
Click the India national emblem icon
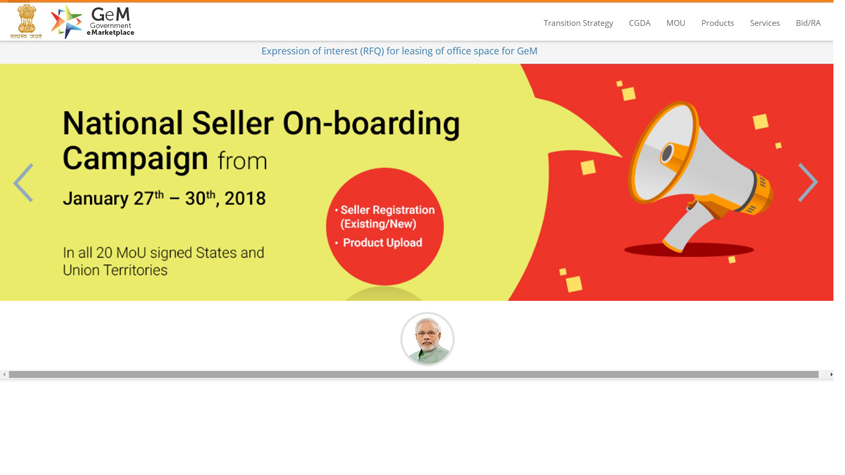(x=26, y=22)
